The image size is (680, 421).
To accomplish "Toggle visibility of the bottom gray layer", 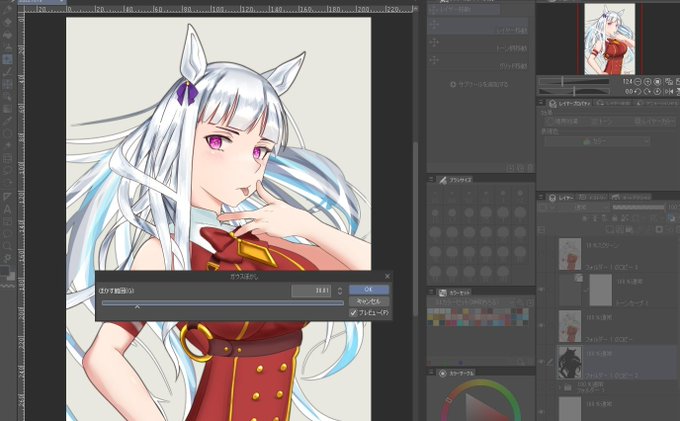I will (542, 411).
